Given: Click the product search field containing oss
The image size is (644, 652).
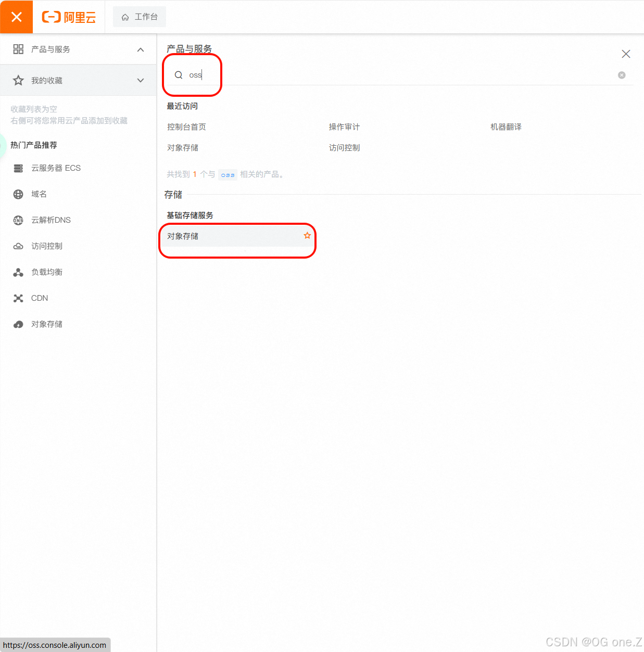Looking at the screenshot, I should [399, 75].
